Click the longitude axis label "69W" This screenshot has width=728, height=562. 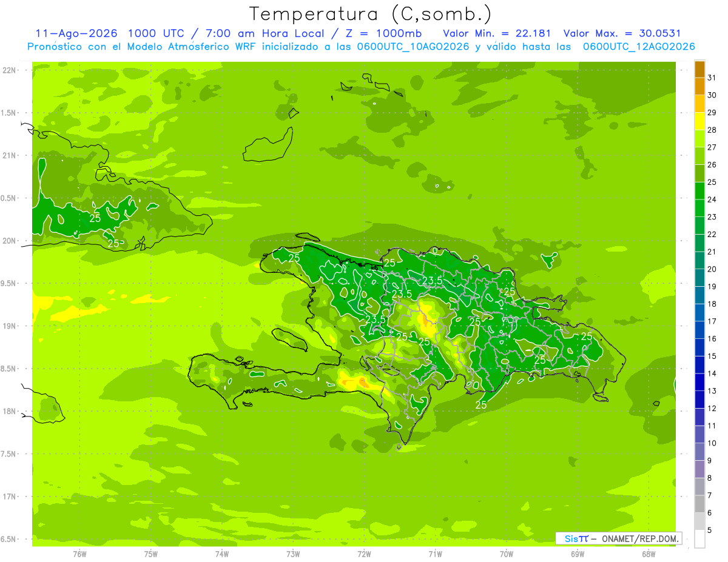(x=578, y=554)
